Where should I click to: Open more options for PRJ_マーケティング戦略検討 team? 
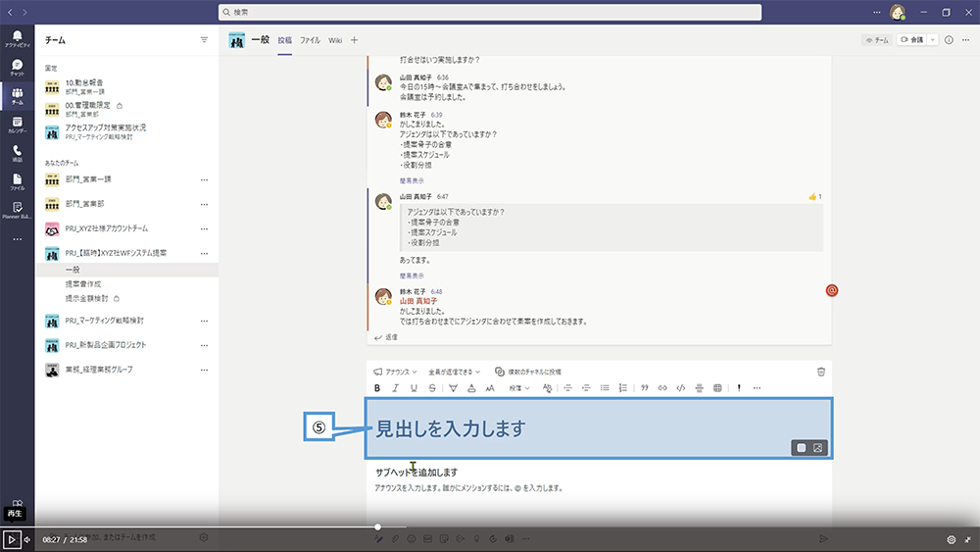204,321
